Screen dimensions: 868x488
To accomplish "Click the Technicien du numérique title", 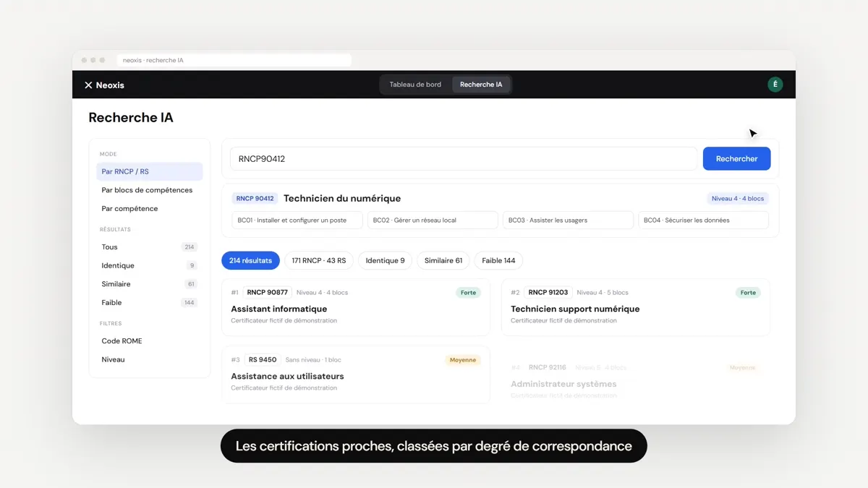I will [x=342, y=198].
